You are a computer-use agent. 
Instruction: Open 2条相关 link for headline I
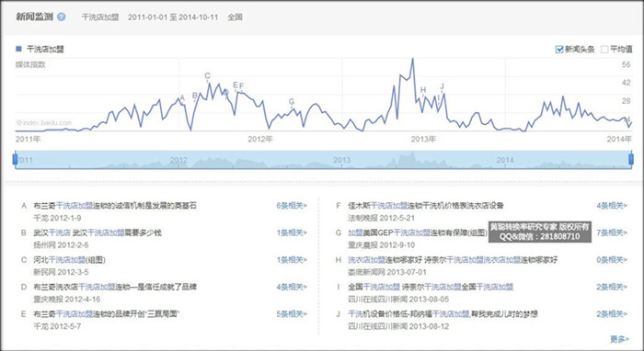pyautogui.click(x=612, y=287)
